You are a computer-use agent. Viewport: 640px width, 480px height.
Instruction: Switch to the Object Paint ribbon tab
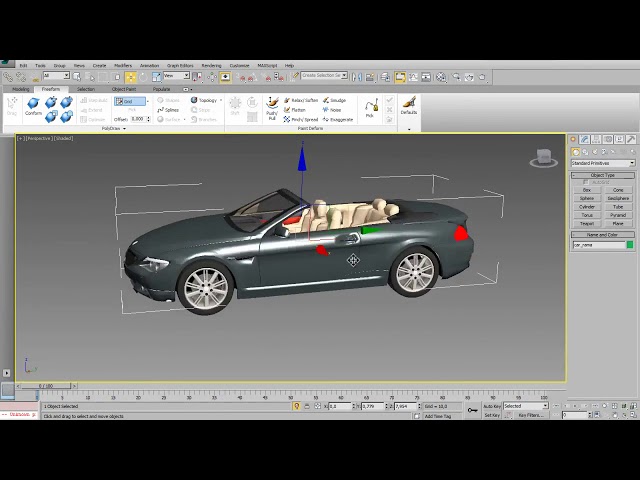pyautogui.click(x=124, y=89)
